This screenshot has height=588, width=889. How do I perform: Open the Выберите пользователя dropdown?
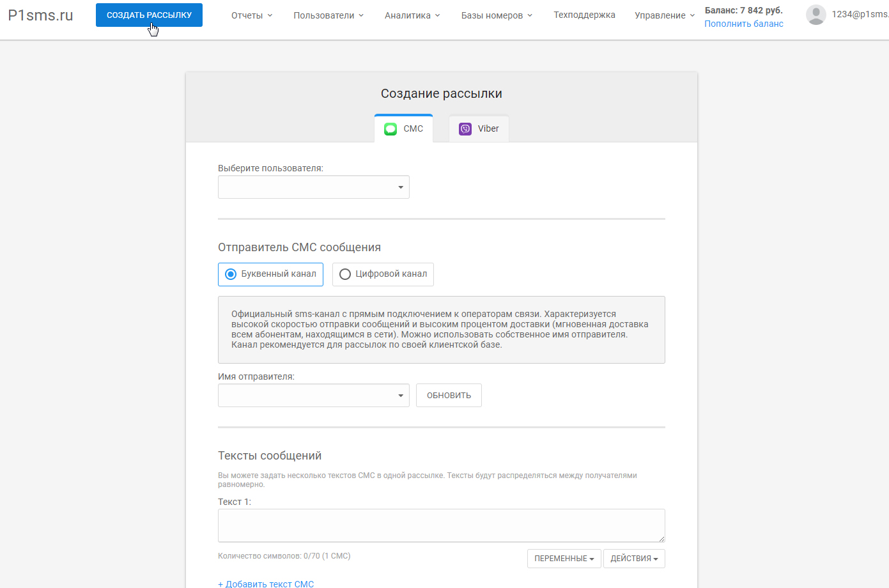pos(314,187)
